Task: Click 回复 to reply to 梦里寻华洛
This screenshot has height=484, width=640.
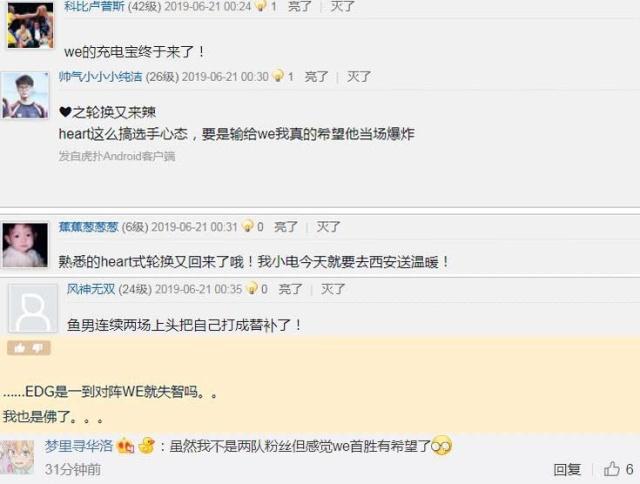Action: coord(567,469)
